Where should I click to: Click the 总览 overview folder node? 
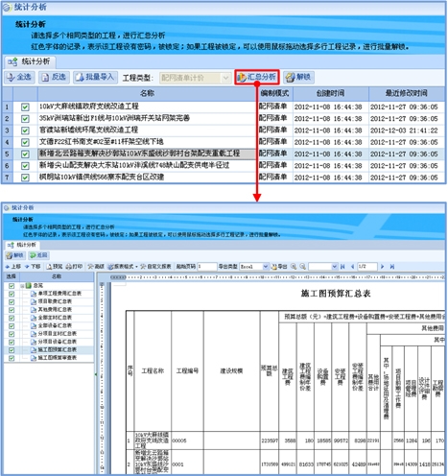pyautogui.click(x=35, y=285)
